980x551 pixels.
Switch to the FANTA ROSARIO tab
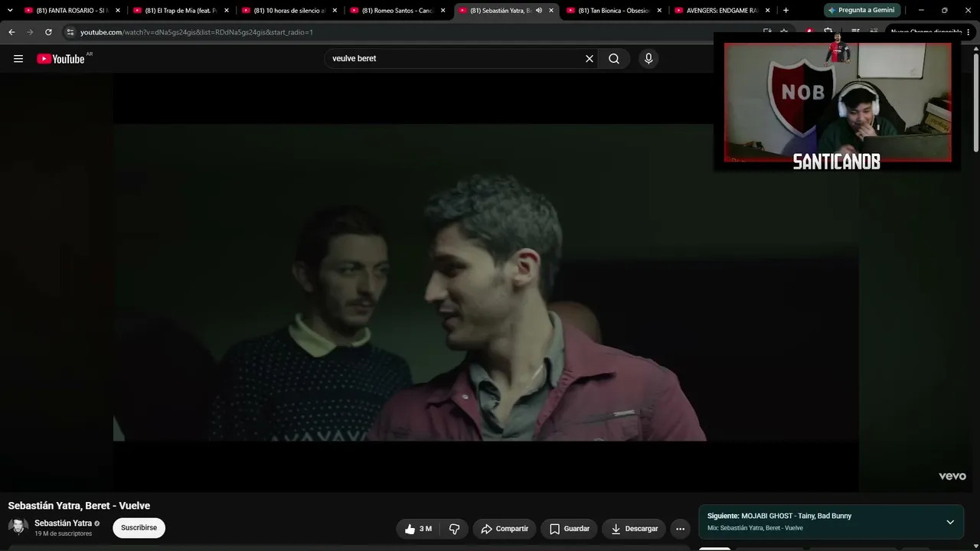(x=73, y=11)
